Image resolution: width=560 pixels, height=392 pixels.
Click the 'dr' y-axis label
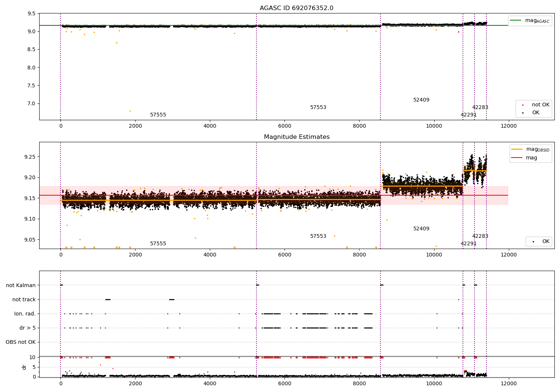[x=24, y=367]
